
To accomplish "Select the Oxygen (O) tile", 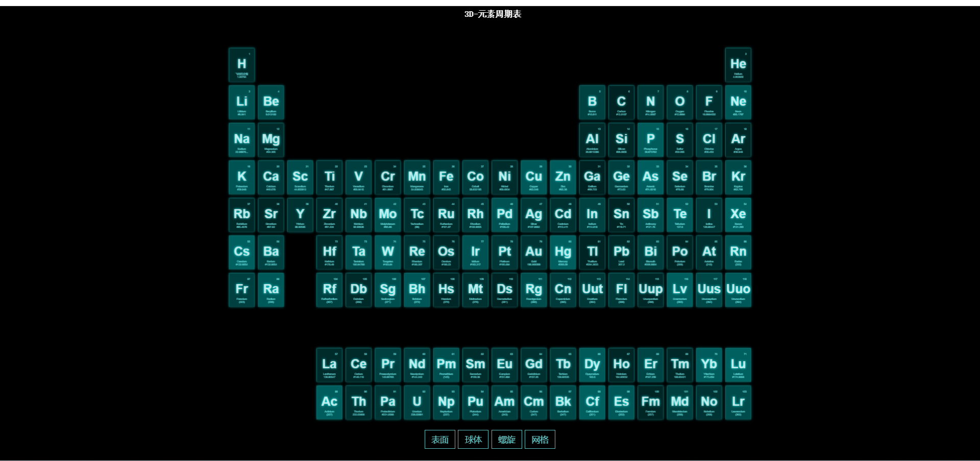I will coord(680,103).
